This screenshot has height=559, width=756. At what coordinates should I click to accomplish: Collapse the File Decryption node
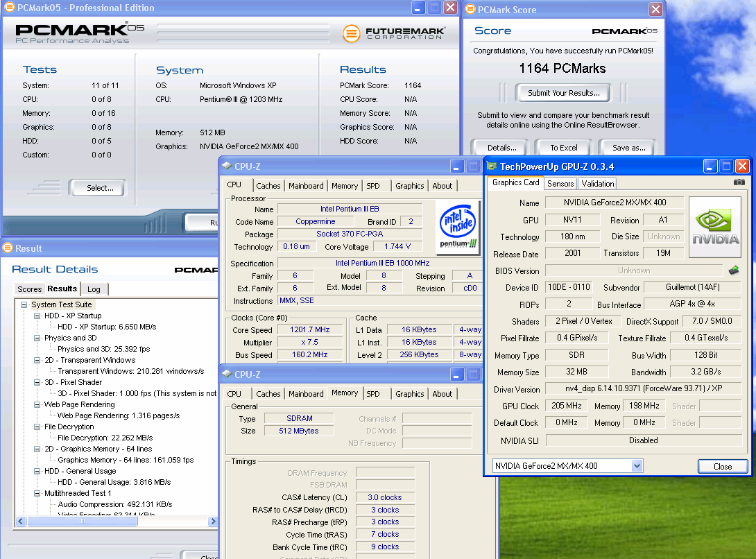point(37,427)
